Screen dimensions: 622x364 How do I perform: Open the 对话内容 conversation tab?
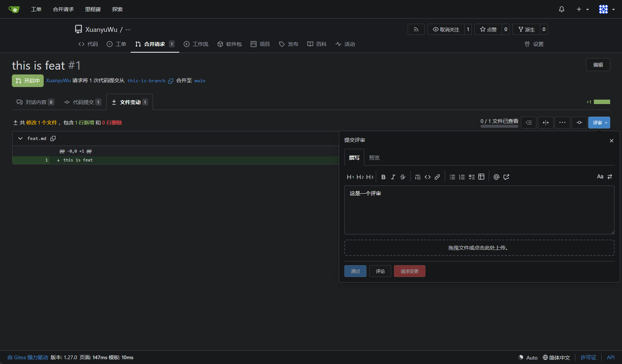tap(35, 102)
